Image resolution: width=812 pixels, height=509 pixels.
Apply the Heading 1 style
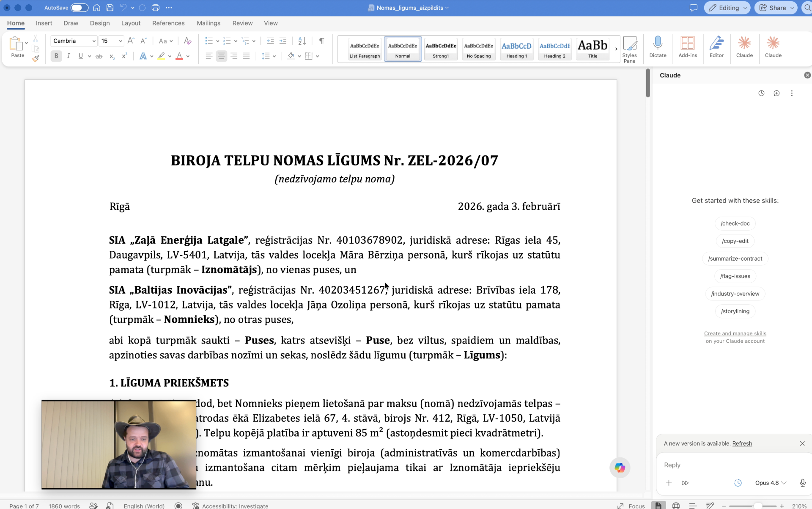tap(517, 49)
